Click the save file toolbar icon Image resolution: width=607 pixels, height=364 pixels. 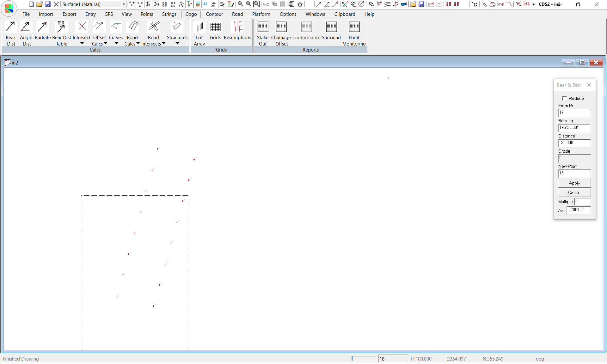click(x=48, y=4)
